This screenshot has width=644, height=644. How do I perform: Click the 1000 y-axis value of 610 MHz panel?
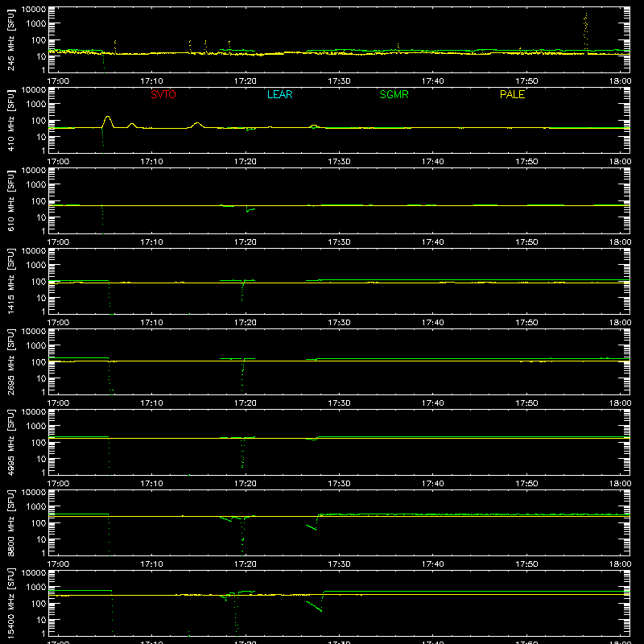pos(36,185)
